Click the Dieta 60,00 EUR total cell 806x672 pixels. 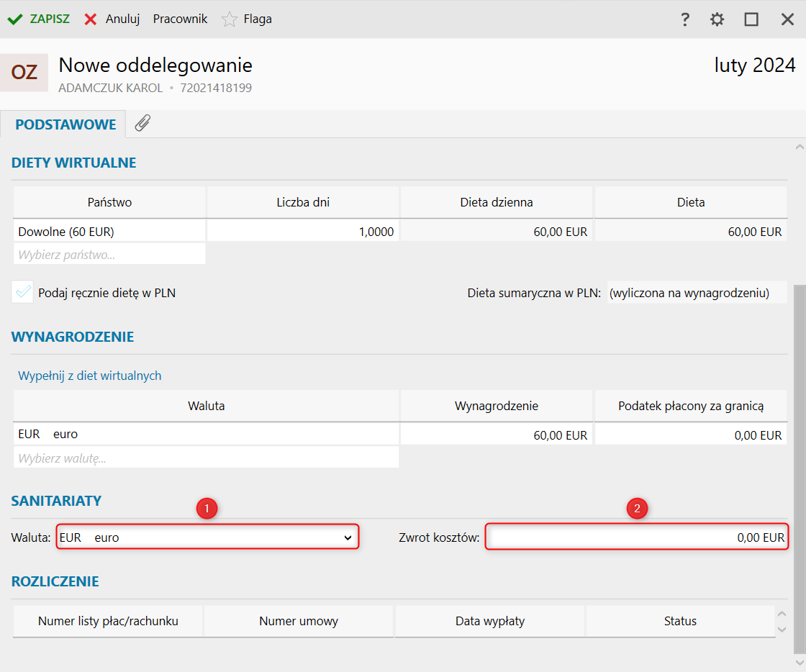tap(690, 232)
